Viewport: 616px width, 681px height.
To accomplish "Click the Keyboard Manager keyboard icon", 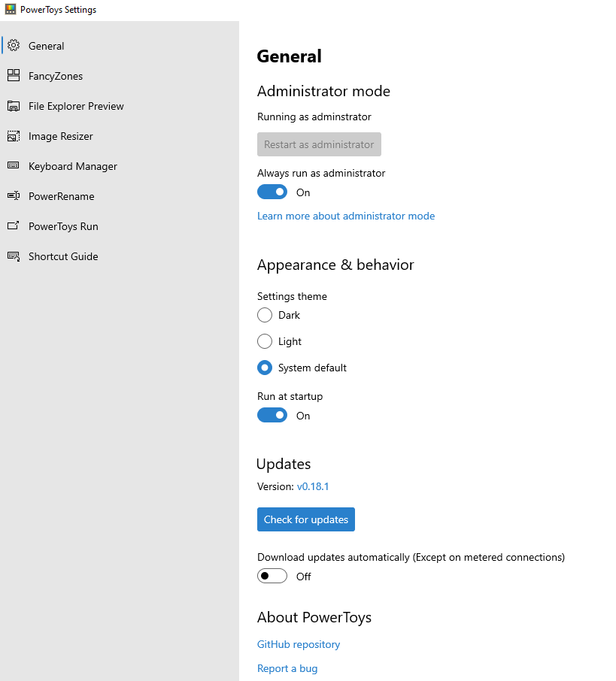I will tap(14, 165).
